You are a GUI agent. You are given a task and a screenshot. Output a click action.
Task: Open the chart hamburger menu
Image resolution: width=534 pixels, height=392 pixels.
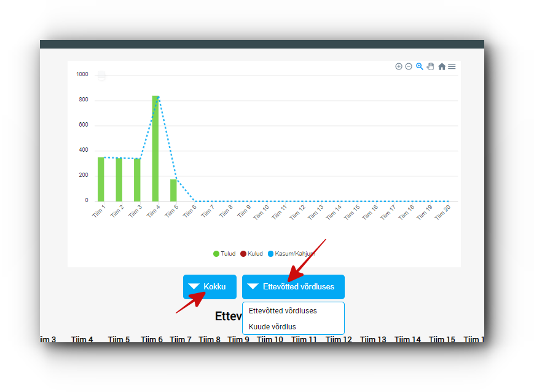point(452,66)
